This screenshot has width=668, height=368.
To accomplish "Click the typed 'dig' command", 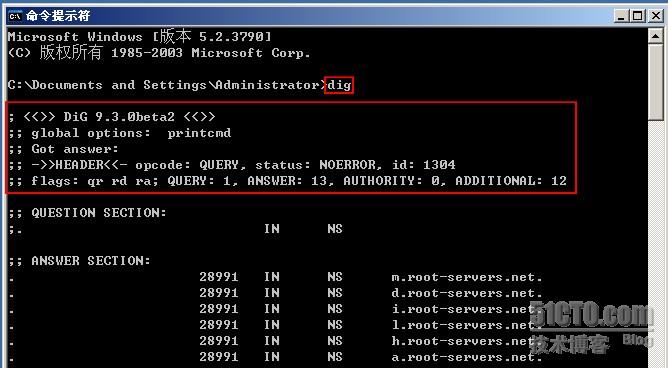I will click(x=339, y=85).
